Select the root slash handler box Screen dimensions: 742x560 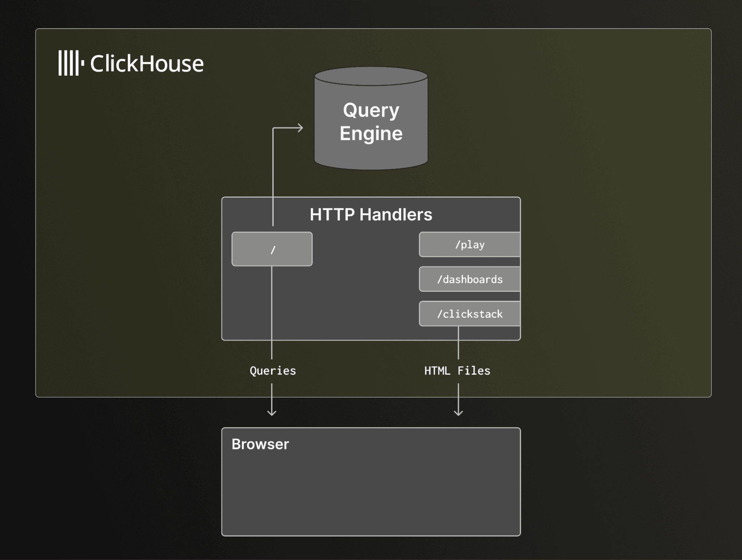click(x=272, y=249)
